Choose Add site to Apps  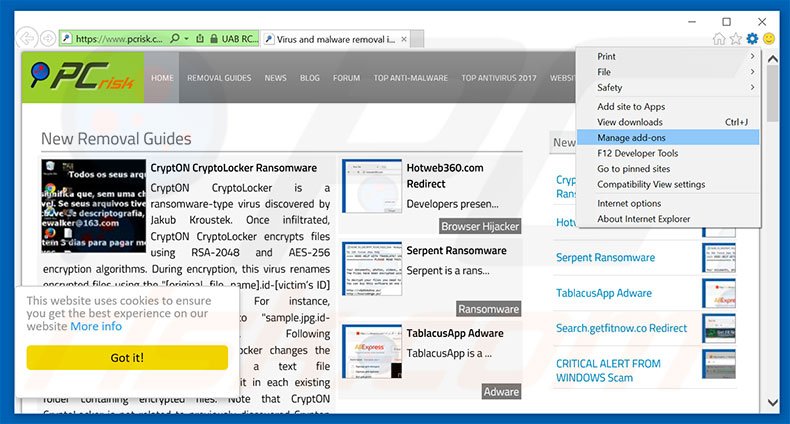click(668, 107)
